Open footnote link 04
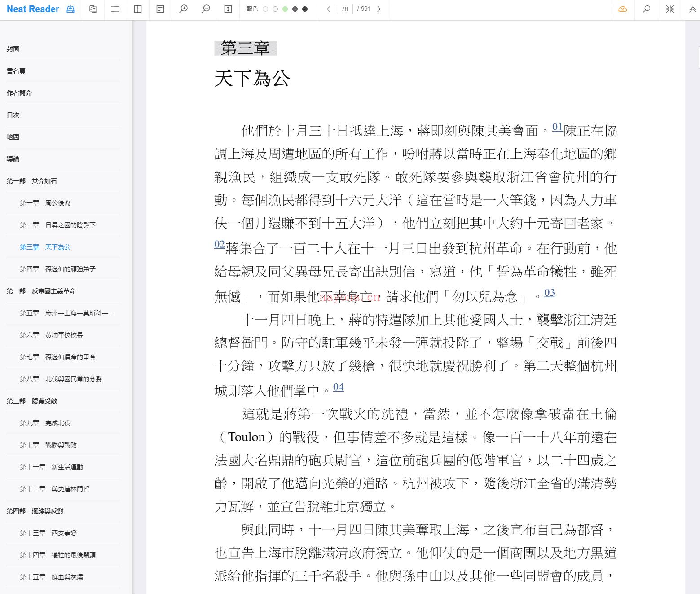Screen dimensions: 700x594 click(x=339, y=387)
